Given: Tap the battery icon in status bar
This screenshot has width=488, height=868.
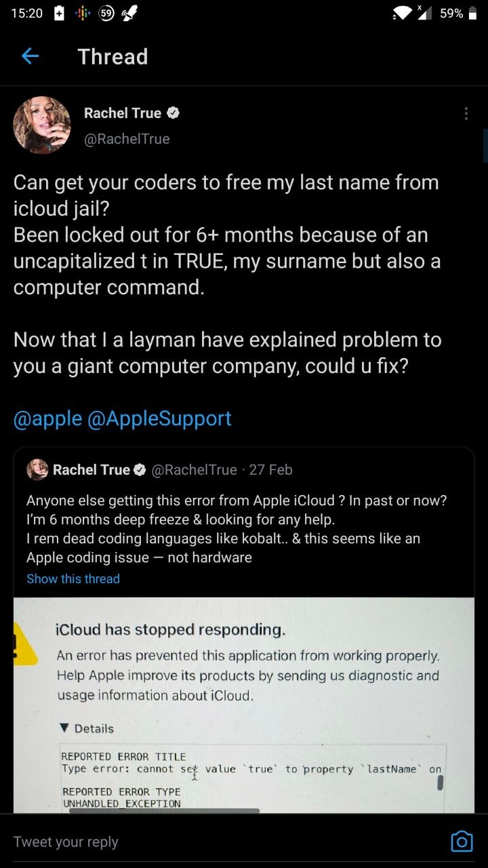Looking at the screenshot, I should [473, 14].
